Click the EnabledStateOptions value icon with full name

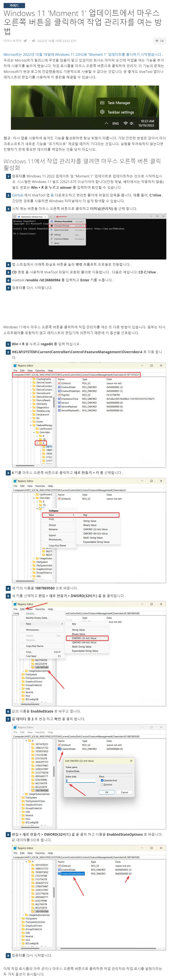coord(59,874)
